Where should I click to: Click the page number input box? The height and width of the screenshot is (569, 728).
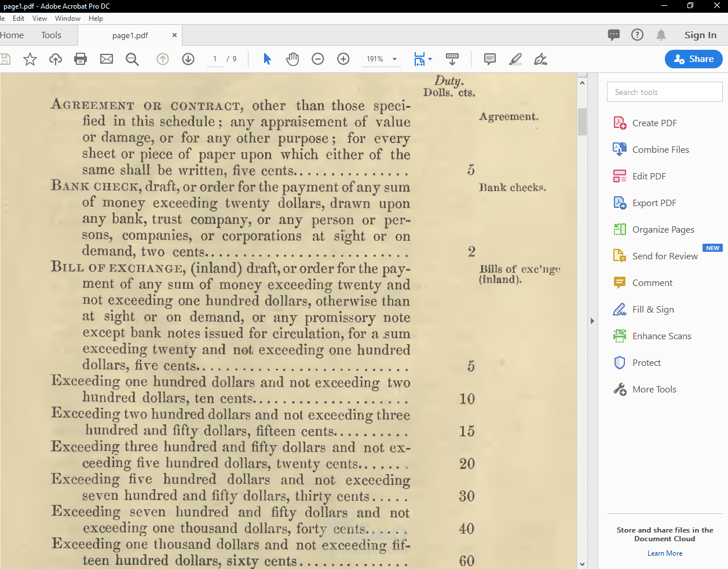click(x=215, y=59)
